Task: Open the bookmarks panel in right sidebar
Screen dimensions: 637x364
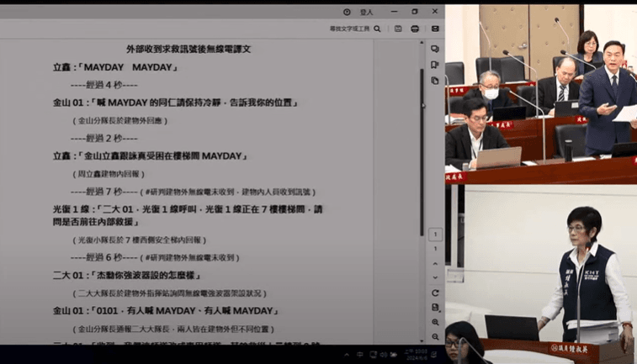Action: [435, 65]
